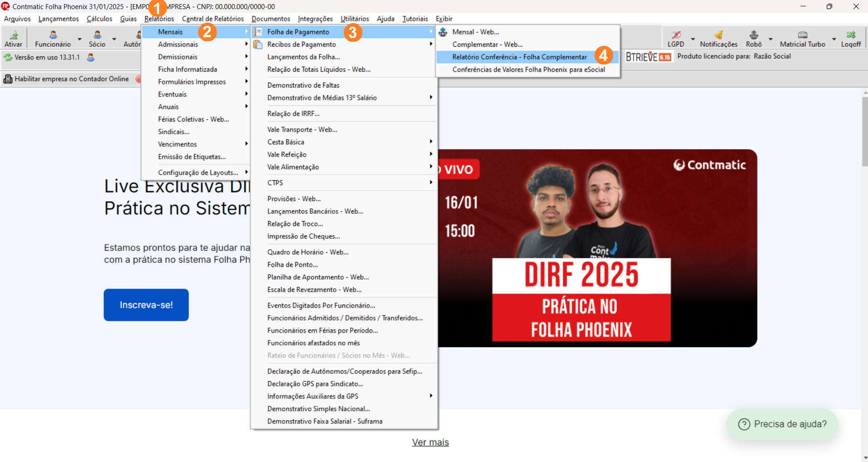The image size is (868, 462).
Task: Choose Emissão de Etiquetas item
Action: pos(196,157)
